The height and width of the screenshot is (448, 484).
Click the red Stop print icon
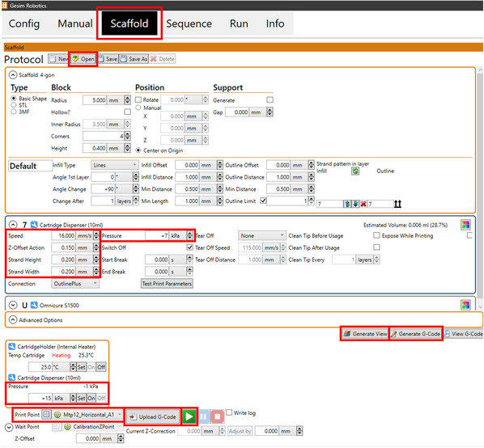[217, 416]
